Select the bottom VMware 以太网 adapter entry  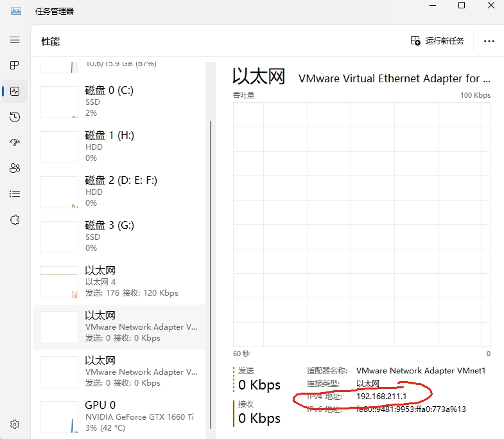(x=119, y=372)
